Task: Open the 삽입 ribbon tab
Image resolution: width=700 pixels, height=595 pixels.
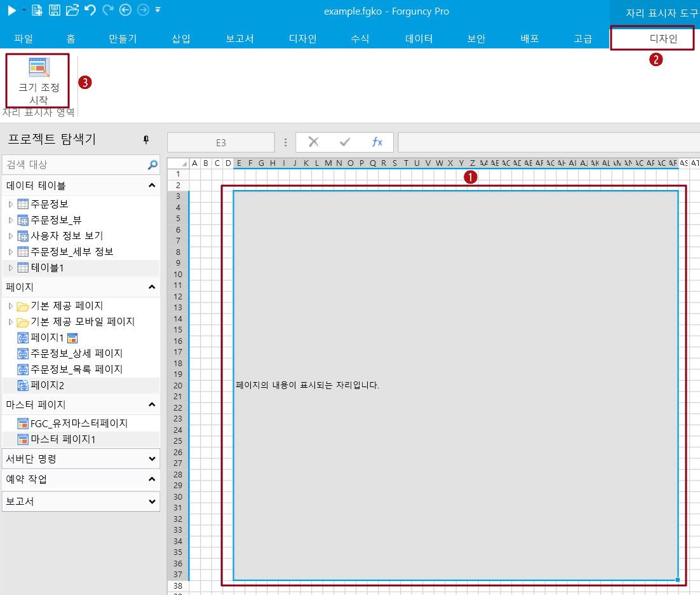Action: click(181, 39)
